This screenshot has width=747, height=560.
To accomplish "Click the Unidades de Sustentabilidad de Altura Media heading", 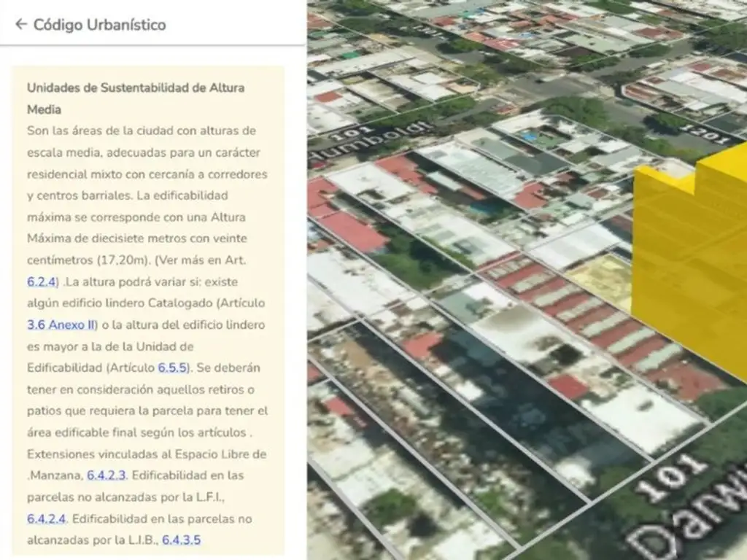I will pyautogui.click(x=136, y=98).
